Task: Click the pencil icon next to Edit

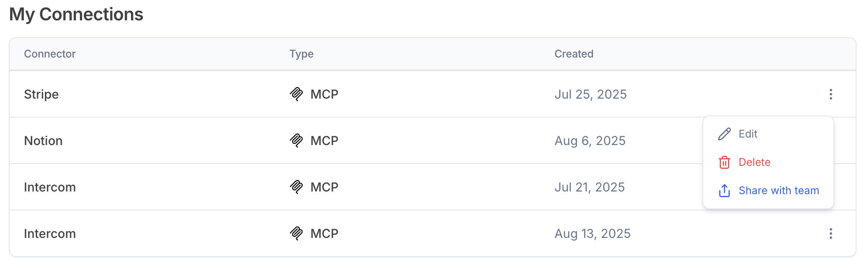Action: pyautogui.click(x=724, y=134)
